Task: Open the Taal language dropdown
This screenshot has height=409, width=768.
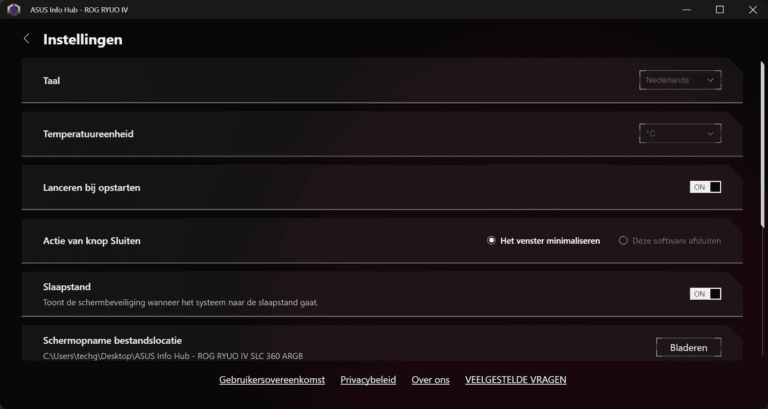Action: (680, 80)
